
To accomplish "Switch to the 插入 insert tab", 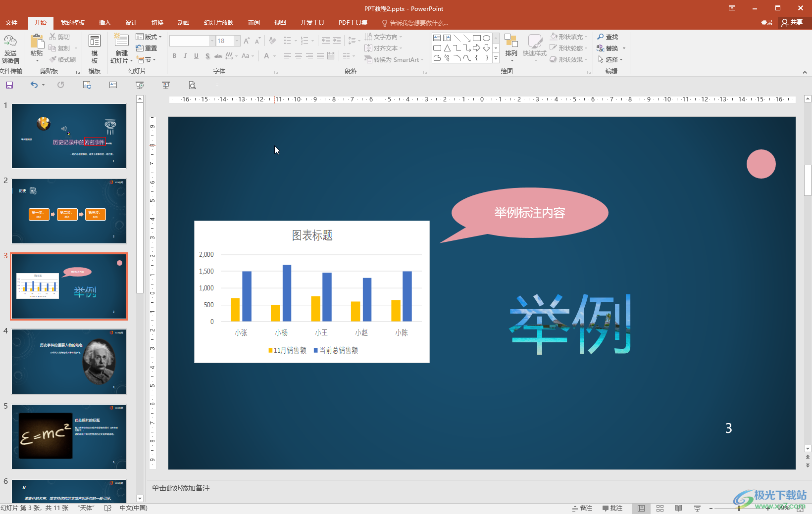I will [104, 23].
